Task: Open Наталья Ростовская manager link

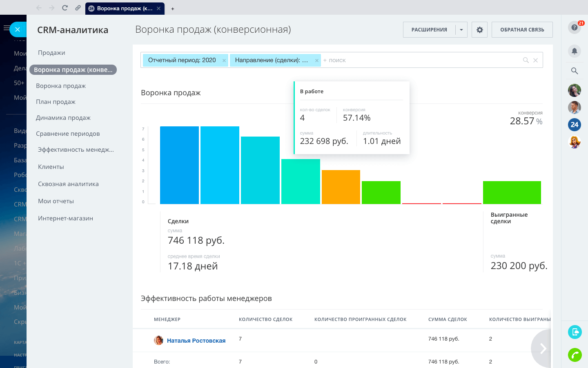Action: tap(196, 341)
